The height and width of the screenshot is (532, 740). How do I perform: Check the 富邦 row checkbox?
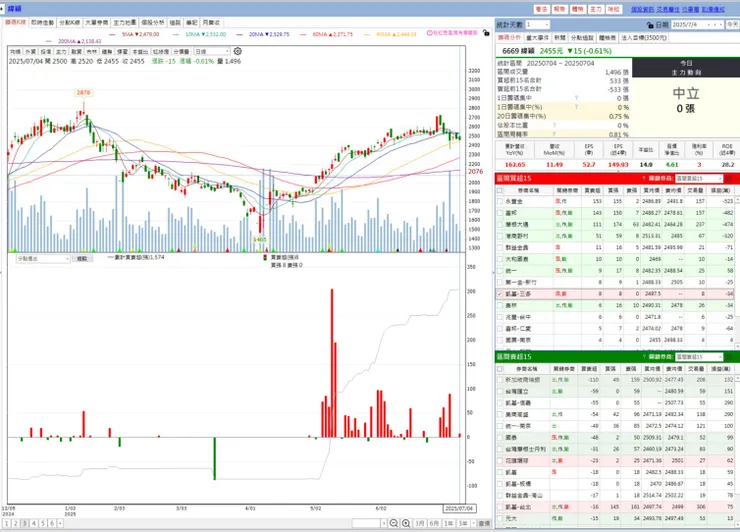(x=500, y=213)
